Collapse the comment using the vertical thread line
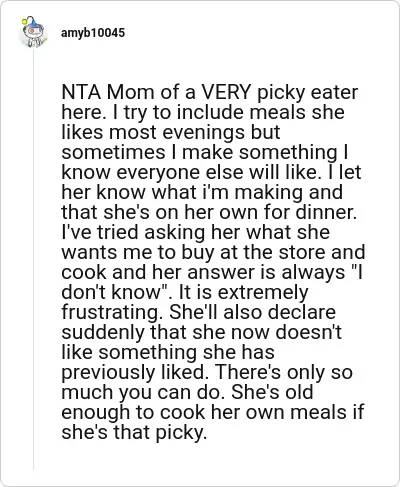Image resolution: width=400 pixels, height=487 pixels. [x=33, y=260]
